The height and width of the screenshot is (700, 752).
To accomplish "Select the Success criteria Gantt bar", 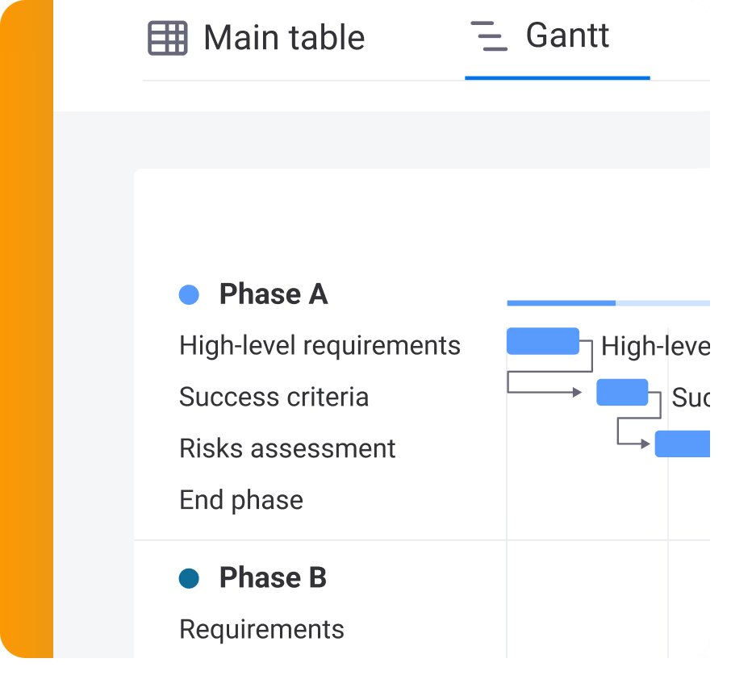I will tap(621, 393).
